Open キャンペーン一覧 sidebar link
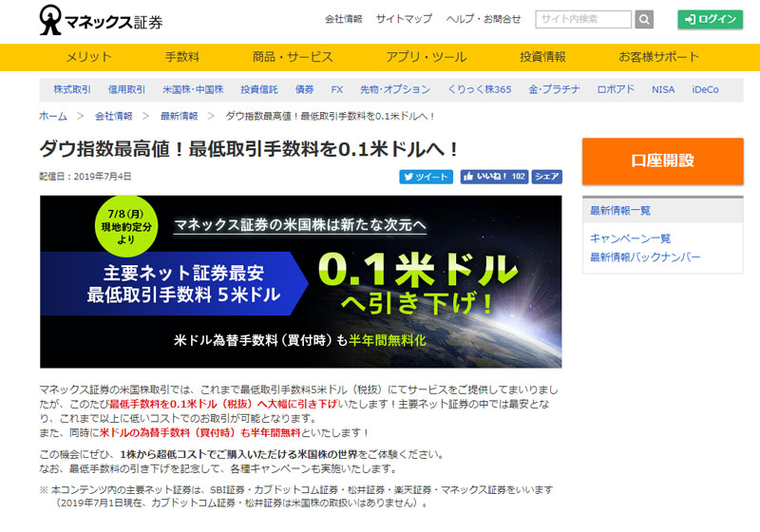 click(630, 238)
